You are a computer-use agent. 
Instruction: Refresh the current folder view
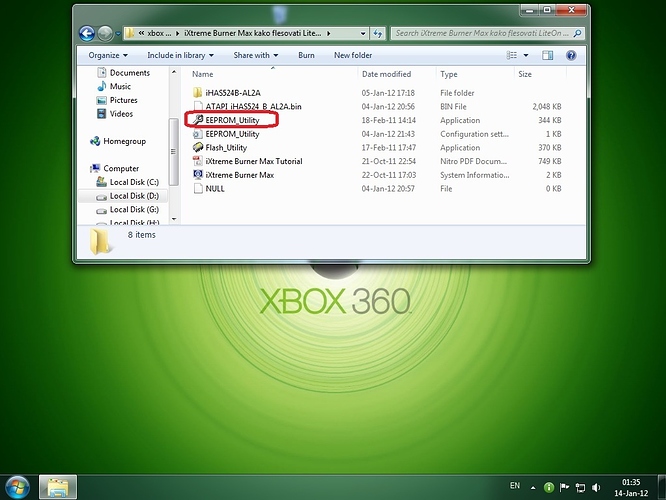(x=378, y=33)
